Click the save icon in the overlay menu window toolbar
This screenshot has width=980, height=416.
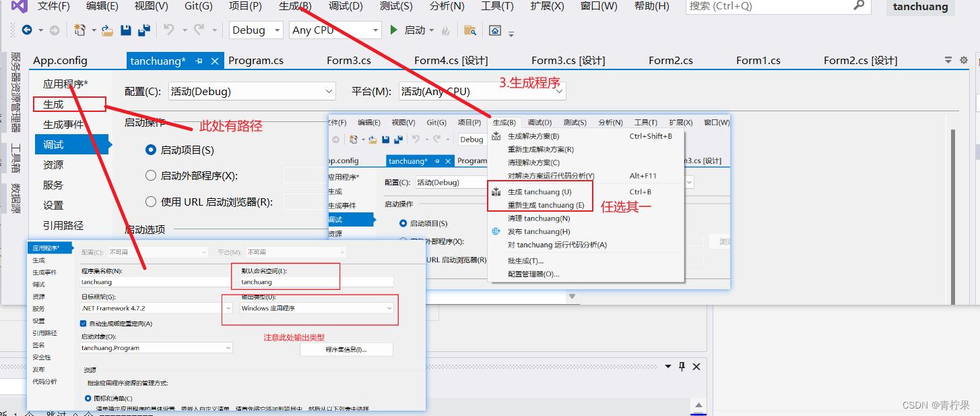click(x=385, y=140)
